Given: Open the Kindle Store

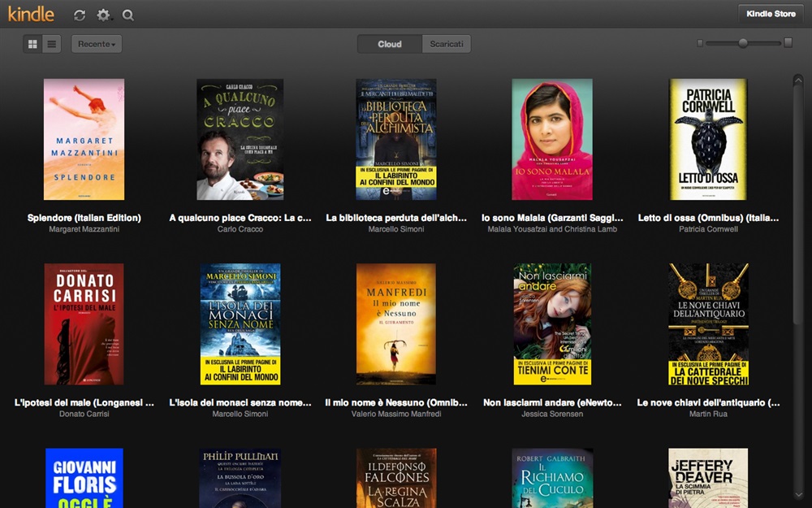Looking at the screenshot, I should click(769, 13).
